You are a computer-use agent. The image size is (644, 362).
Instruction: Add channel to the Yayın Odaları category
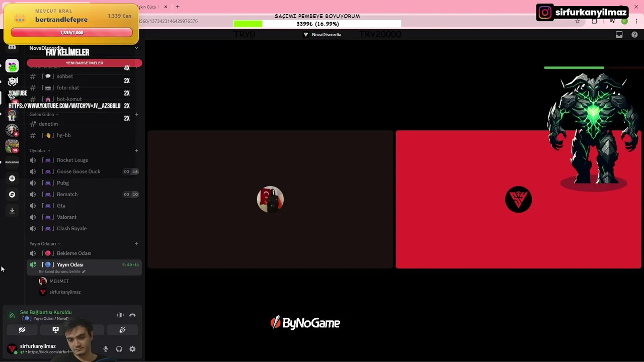(136, 244)
